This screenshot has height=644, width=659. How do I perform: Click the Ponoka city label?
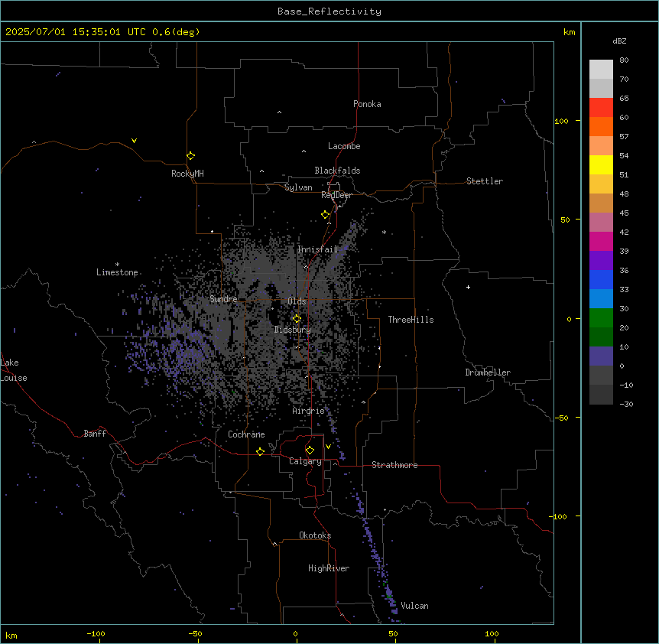click(367, 104)
